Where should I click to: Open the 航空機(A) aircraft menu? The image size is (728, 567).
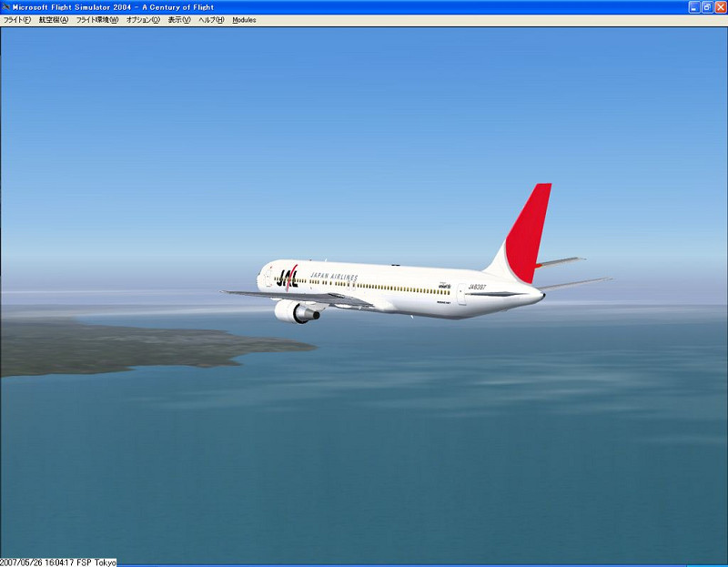point(54,20)
